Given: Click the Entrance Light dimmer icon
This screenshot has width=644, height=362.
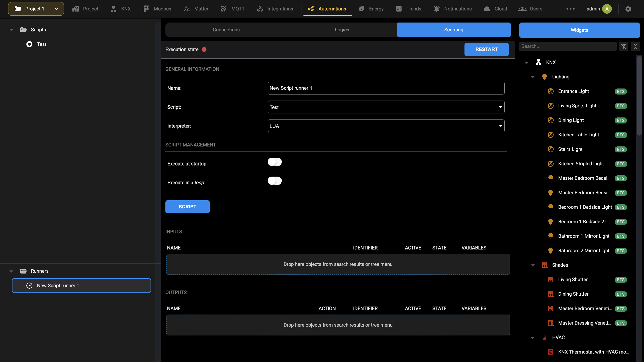Looking at the screenshot, I should coord(550,91).
